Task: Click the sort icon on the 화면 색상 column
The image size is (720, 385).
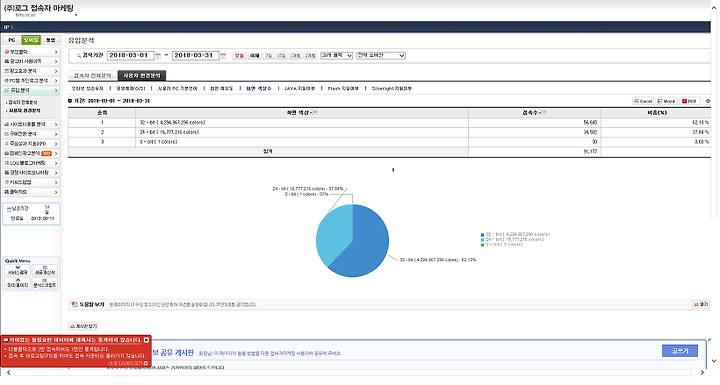Action: coord(315,113)
